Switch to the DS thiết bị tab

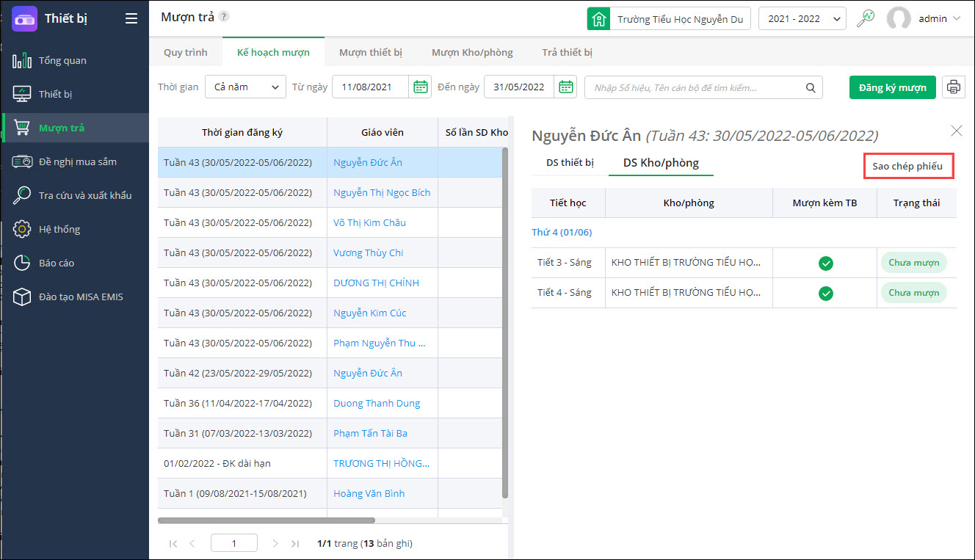(x=570, y=163)
